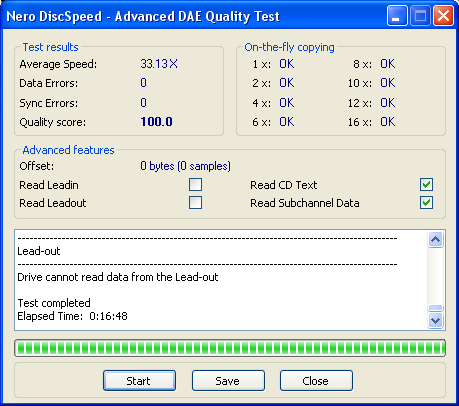
Task: Enable the Read Leadout checkbox
Action: (195, 202)
